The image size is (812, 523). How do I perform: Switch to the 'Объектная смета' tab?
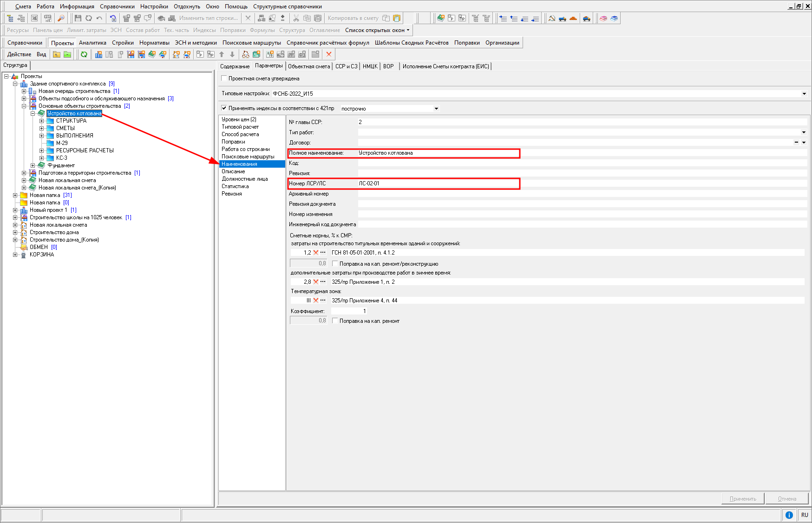tap(308, 66)
